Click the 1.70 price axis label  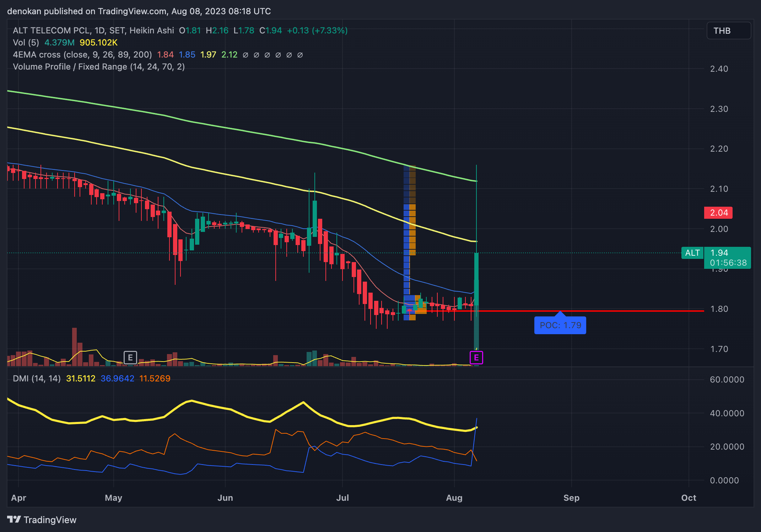tap(719, 349)
